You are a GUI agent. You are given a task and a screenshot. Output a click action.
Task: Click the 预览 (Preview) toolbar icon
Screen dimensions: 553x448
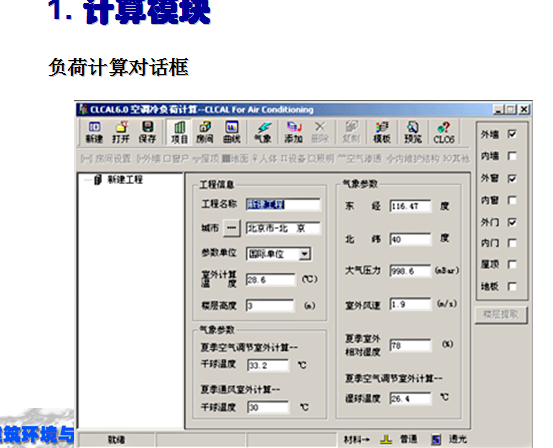413,132
